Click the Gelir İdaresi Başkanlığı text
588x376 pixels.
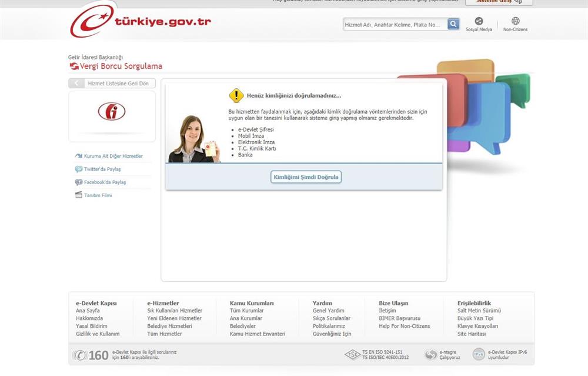[x=96, y=58]
